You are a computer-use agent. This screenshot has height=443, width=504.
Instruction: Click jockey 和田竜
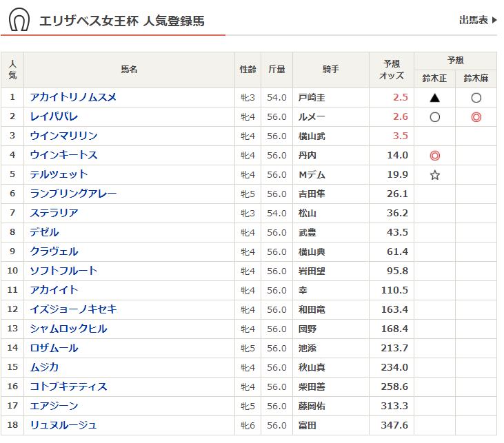coord(312,309)
